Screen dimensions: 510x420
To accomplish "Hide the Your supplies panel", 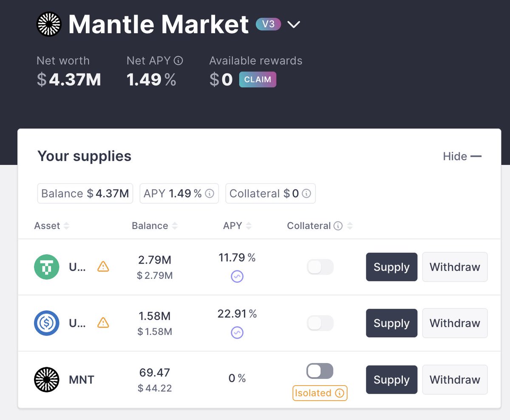I will click(462, 156).
